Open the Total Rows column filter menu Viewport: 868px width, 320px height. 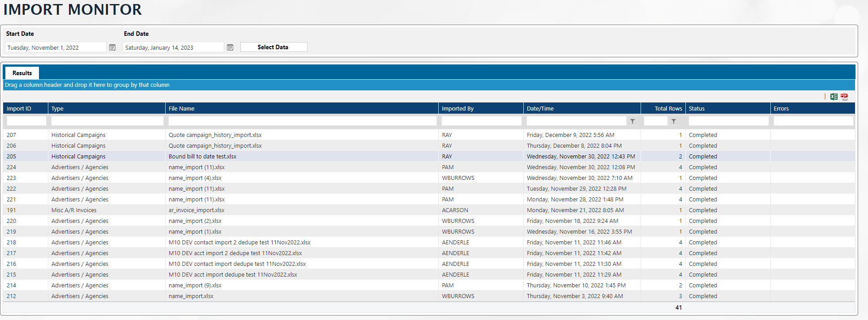click(x=674, y=121)
